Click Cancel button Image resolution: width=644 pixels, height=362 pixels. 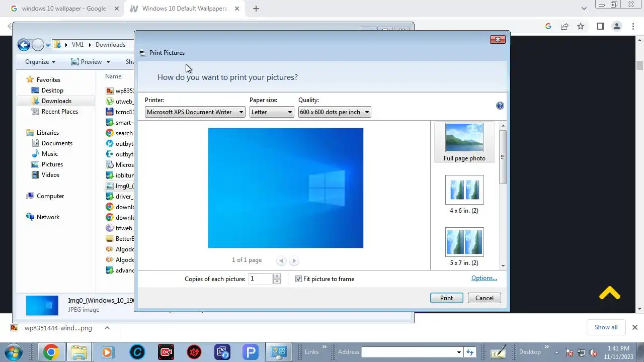click(x=485, y=298)
